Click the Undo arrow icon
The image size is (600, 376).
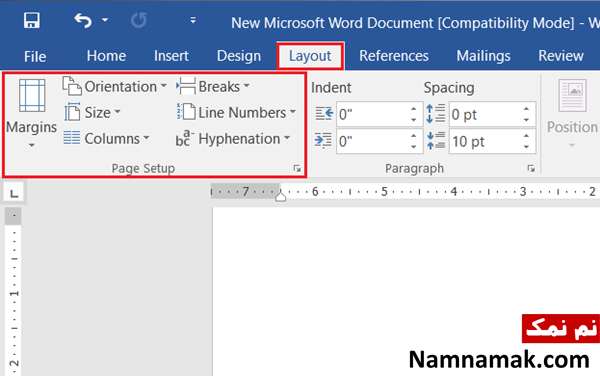83,20
